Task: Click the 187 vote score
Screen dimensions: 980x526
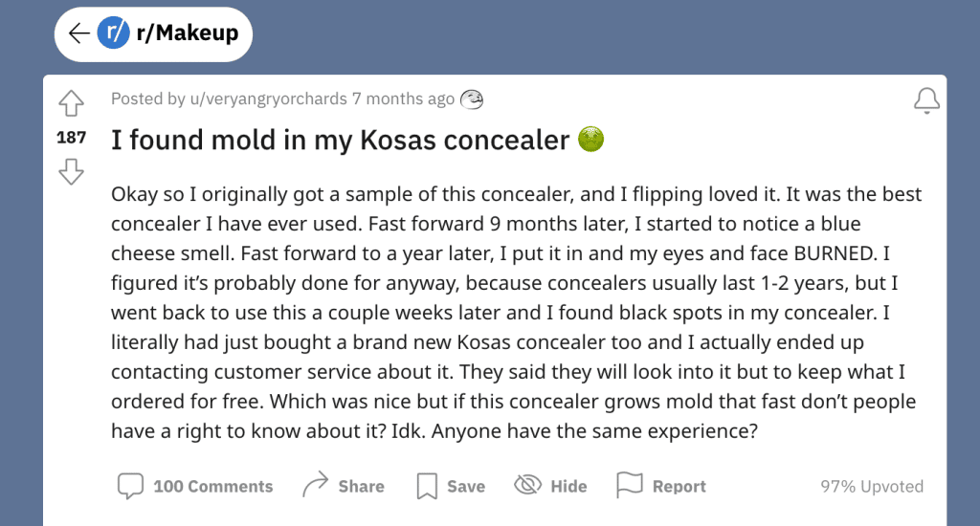Action: 71,138
